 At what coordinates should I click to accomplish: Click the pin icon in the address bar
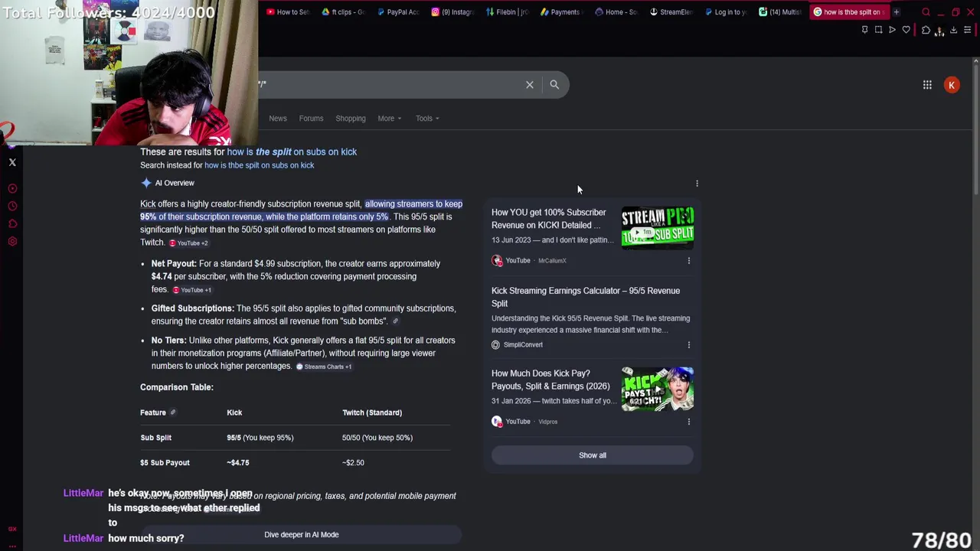click(x=864, y=30)
